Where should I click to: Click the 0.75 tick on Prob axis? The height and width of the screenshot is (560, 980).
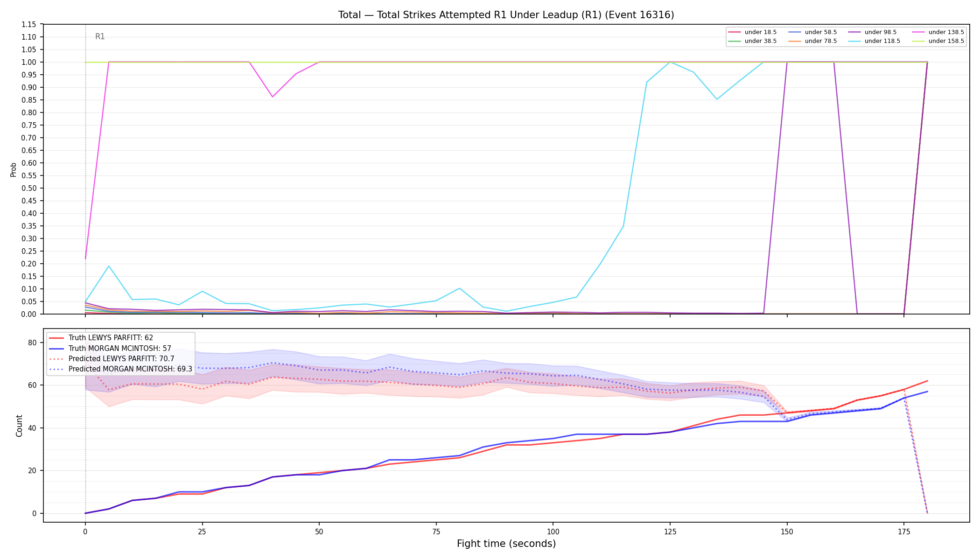tap(29, 125)
